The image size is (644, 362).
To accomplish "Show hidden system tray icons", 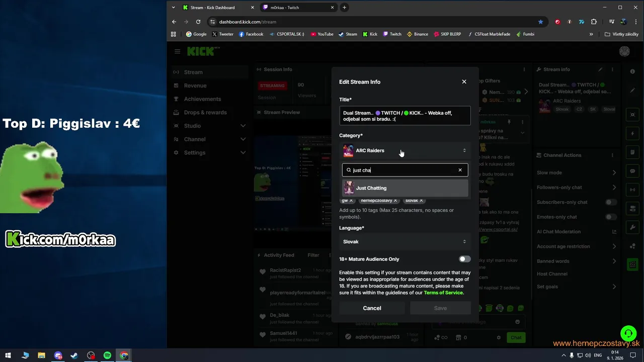I will 563,355.
